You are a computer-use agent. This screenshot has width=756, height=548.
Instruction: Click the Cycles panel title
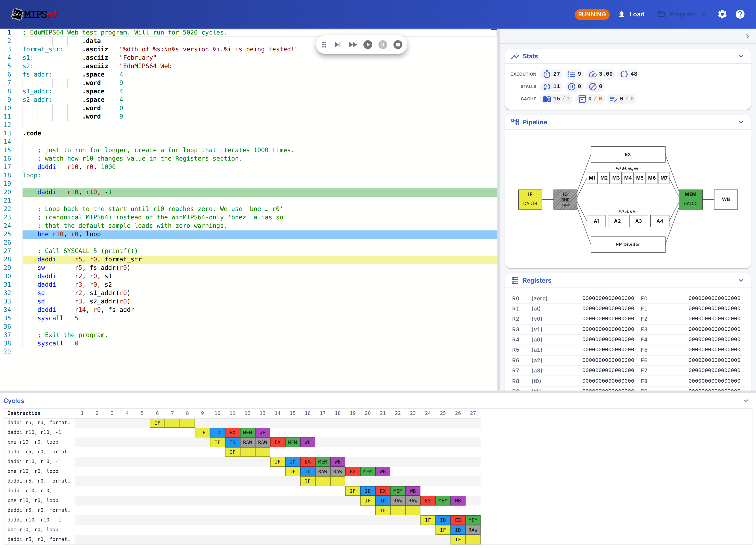click(14, 400)
